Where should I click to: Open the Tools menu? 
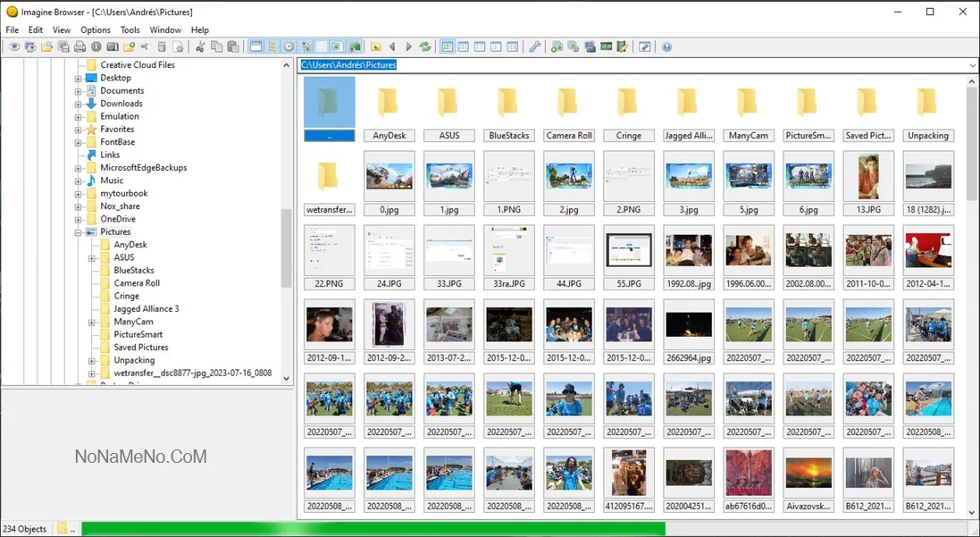(130, 30)
